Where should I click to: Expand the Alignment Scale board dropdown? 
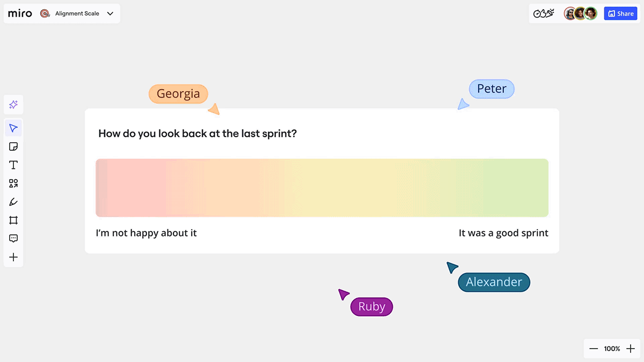pos(110,13)
